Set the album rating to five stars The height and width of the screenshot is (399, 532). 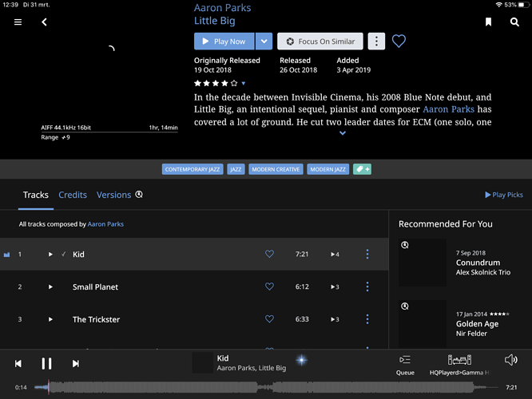(x=234, y=83)
